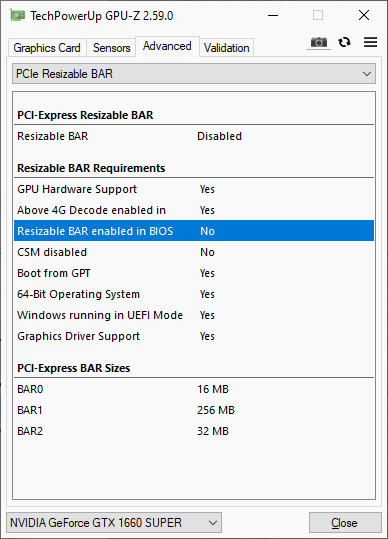The width and height of the screenshot is (388, 539).
Task: Click the Close button
Action: click(345, 523)
